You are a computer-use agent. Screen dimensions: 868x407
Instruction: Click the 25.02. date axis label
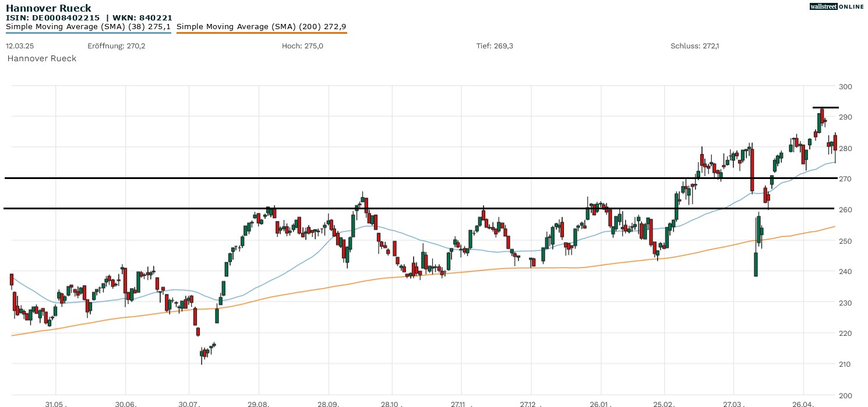pos(665,404)
